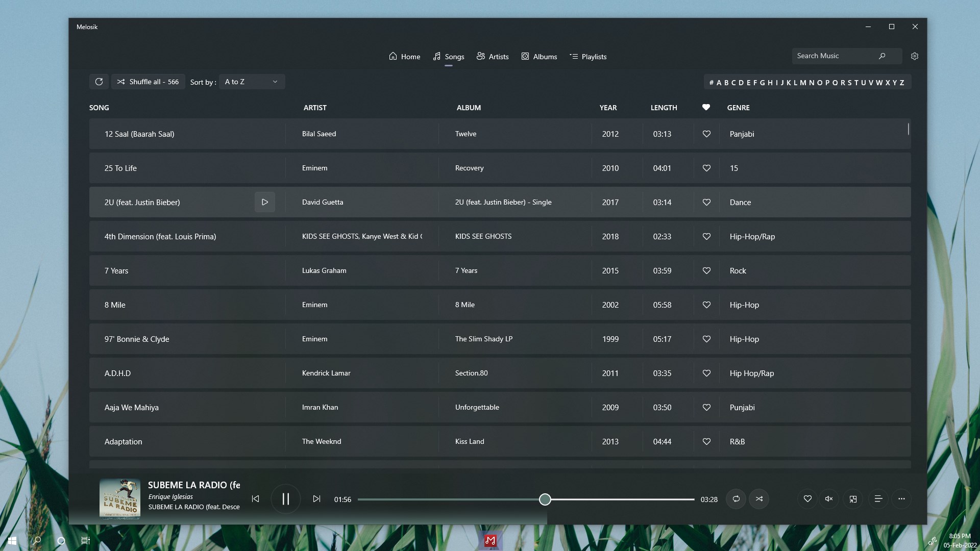The height and width of the screenshot is (551, 980).
Task: Click the search magnifier icon
Action: pyautogui.click(x=882, y=56)
